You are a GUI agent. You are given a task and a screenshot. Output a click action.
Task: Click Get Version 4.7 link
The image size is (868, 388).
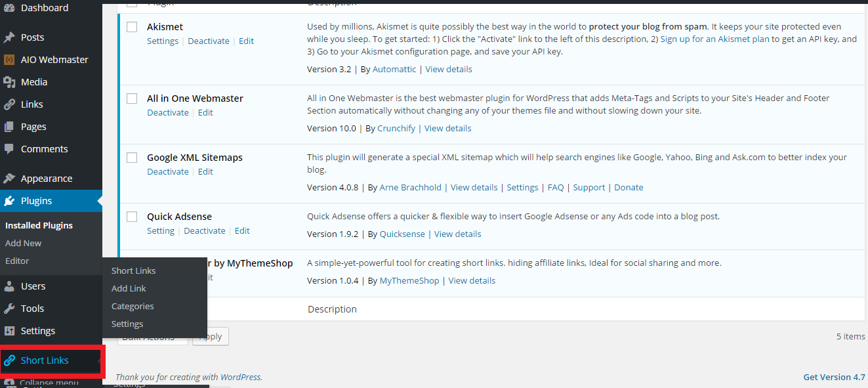click(835, 377)
